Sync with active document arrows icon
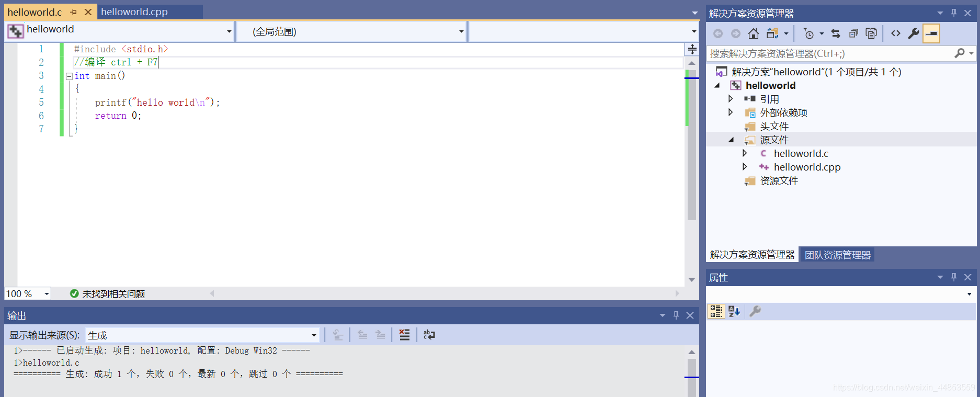Screen dimensions: 980x397 click(836, 33)
